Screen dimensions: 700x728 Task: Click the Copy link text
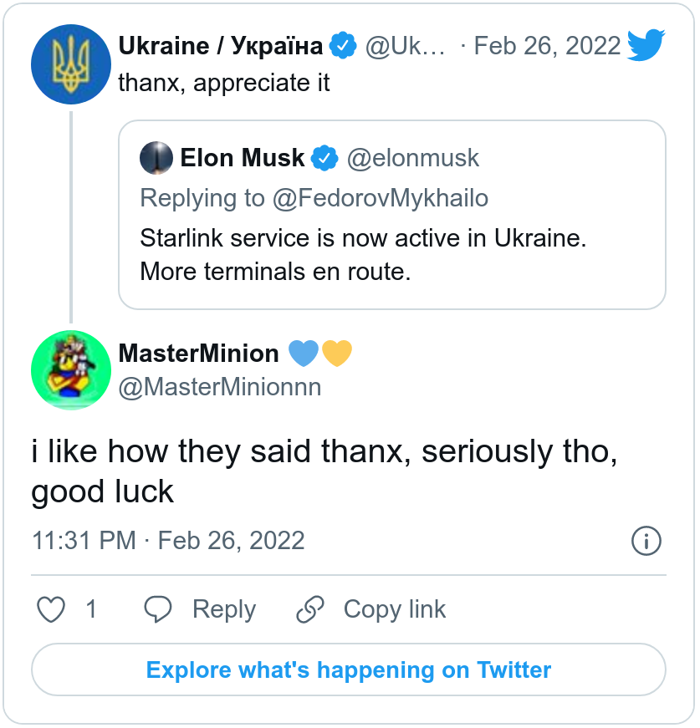click(x=395, y=609)
